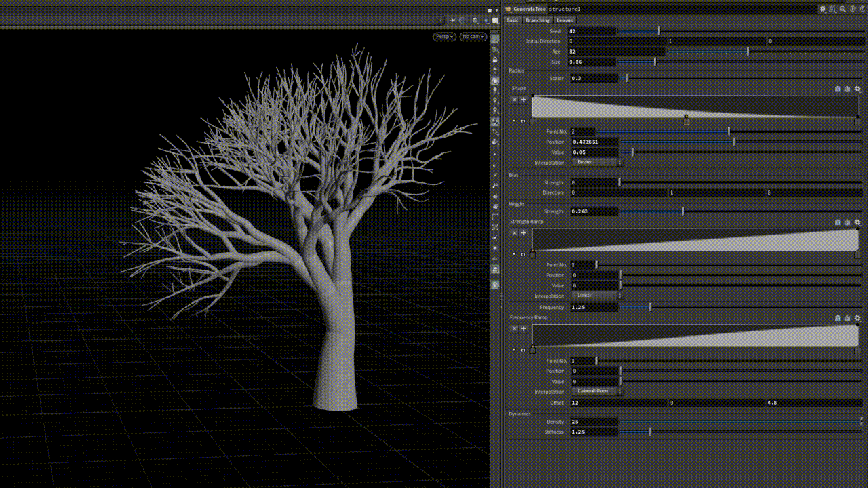The width and height of the screenshot is (868, 488).
Task: Switch to the Branching tab
Action: click(x=538, y=20)
